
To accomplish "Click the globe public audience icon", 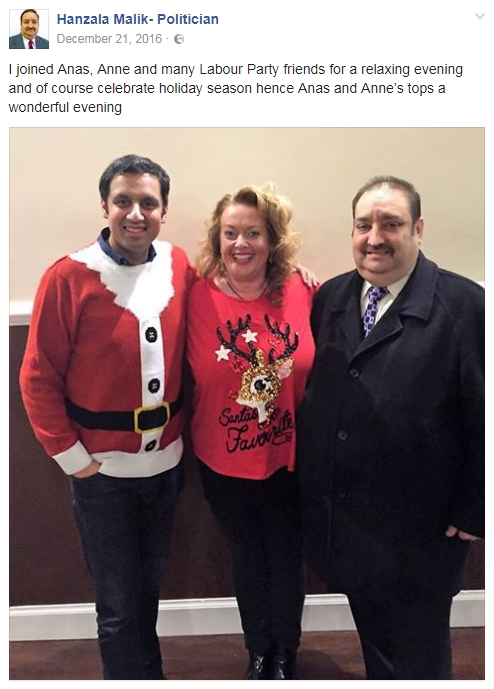I will coord(179,39).
